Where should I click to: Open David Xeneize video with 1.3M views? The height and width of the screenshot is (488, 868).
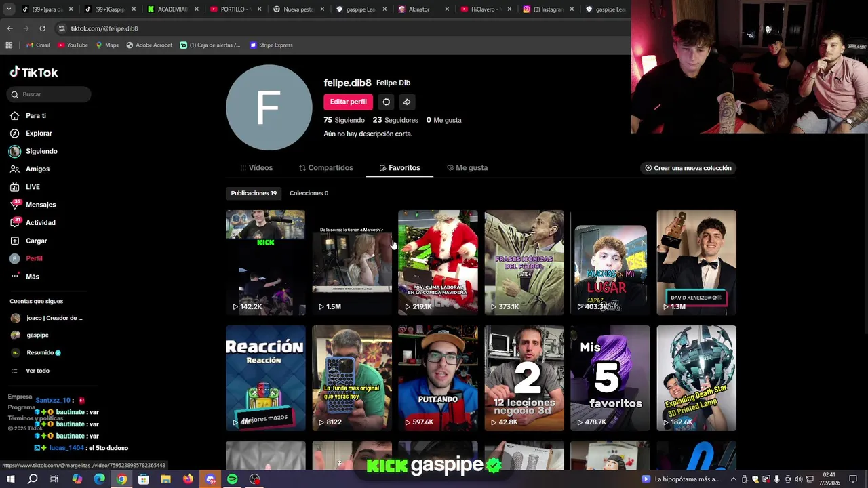(696, 263)
